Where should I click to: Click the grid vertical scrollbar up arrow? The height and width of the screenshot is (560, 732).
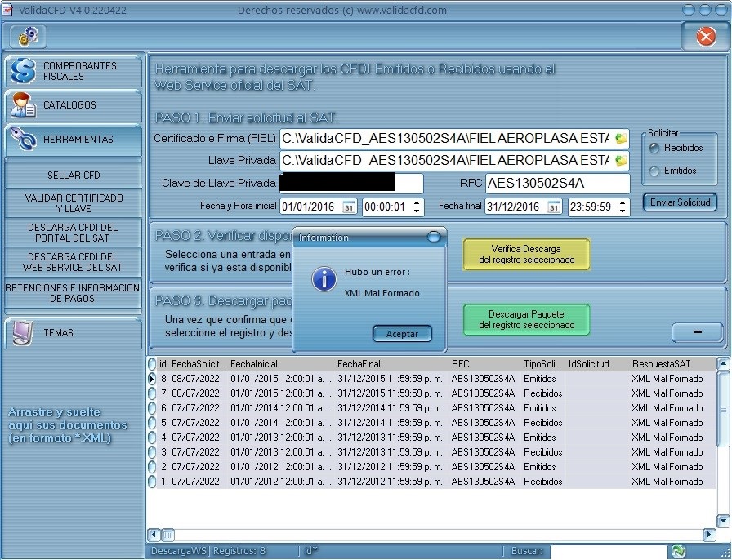(723, 363)
